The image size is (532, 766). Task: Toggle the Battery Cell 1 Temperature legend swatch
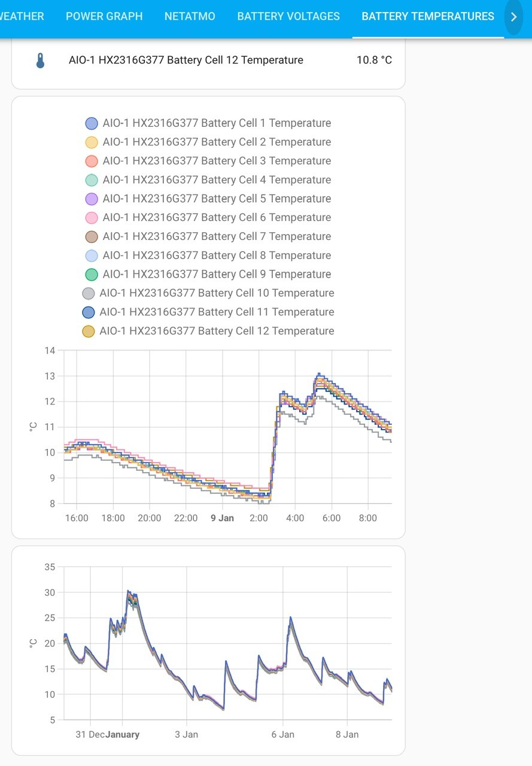[x=92, y=123]
